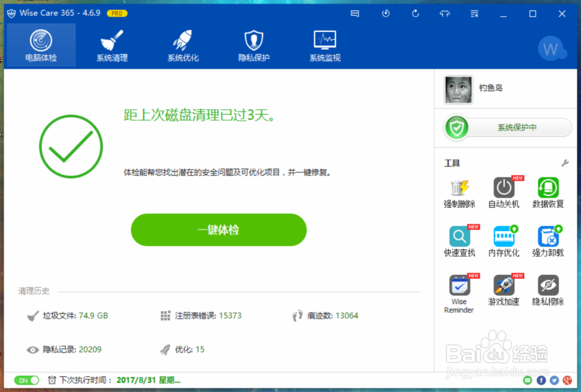Open Wise Reminder tool
The image size is (581, 392).
click(460, 294)
